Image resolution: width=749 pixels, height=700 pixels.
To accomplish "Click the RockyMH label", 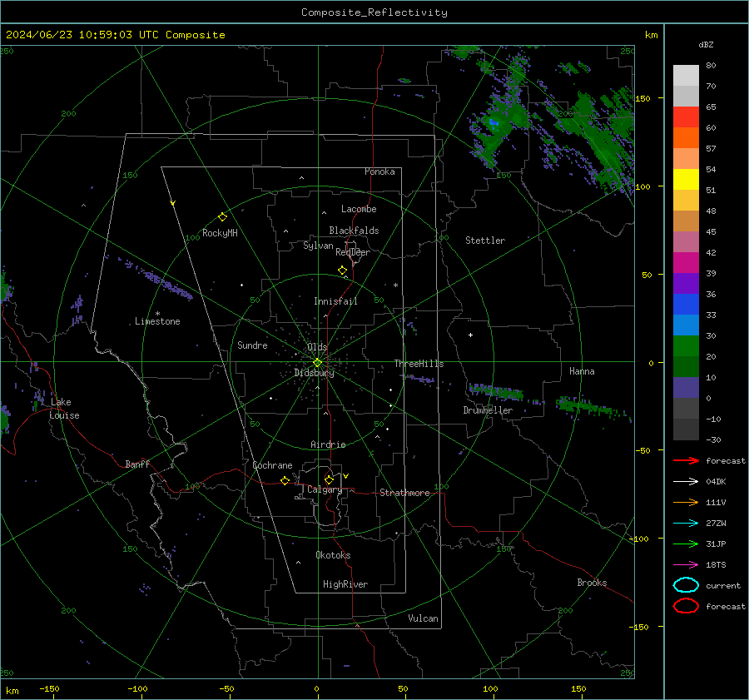I will pos(220,233).
